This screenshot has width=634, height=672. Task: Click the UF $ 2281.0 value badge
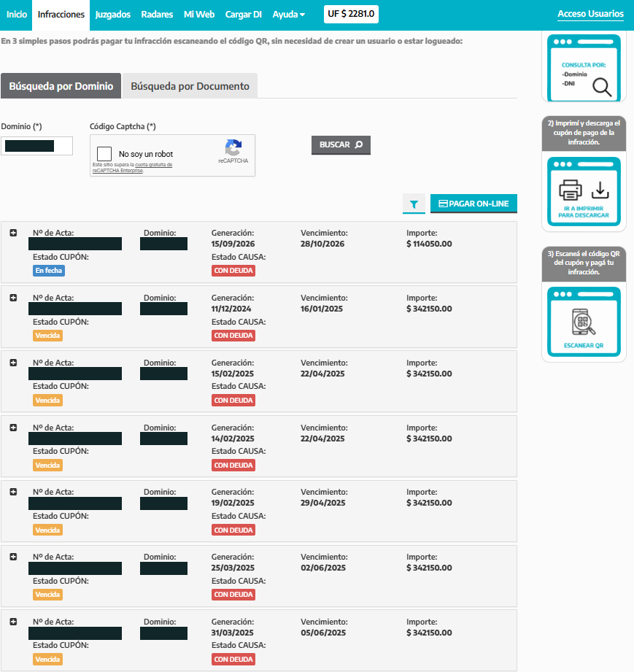coord(351,14)
